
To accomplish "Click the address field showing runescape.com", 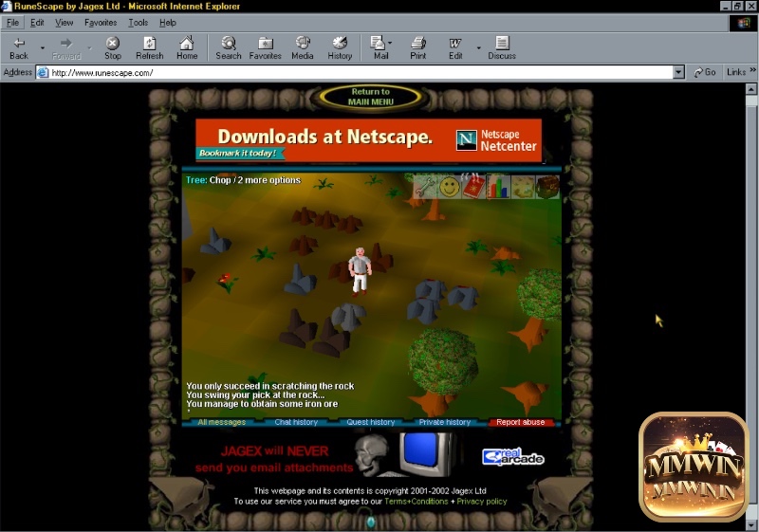I will click(361, 72).
